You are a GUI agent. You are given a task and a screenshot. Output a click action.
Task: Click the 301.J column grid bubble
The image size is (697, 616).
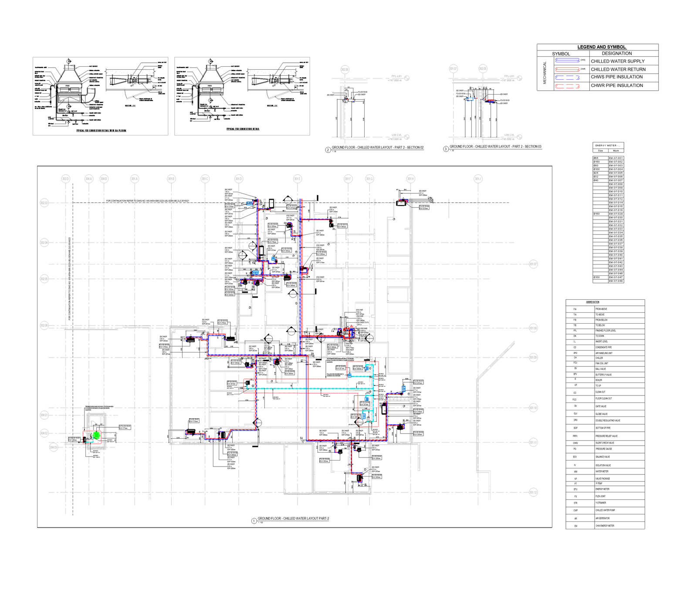coord(478,179)
